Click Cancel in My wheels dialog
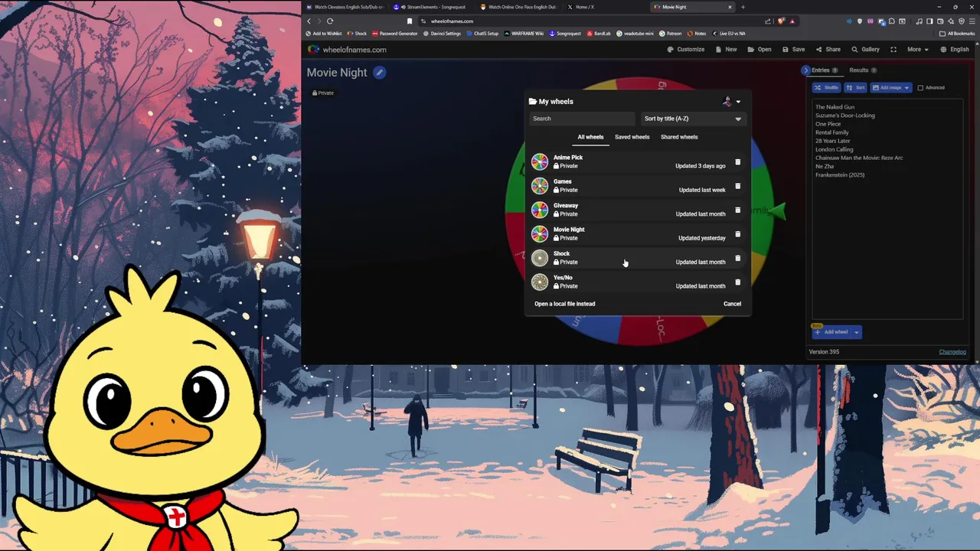Image resolution: width=980 pixels, height=551 pixels. 732,304
